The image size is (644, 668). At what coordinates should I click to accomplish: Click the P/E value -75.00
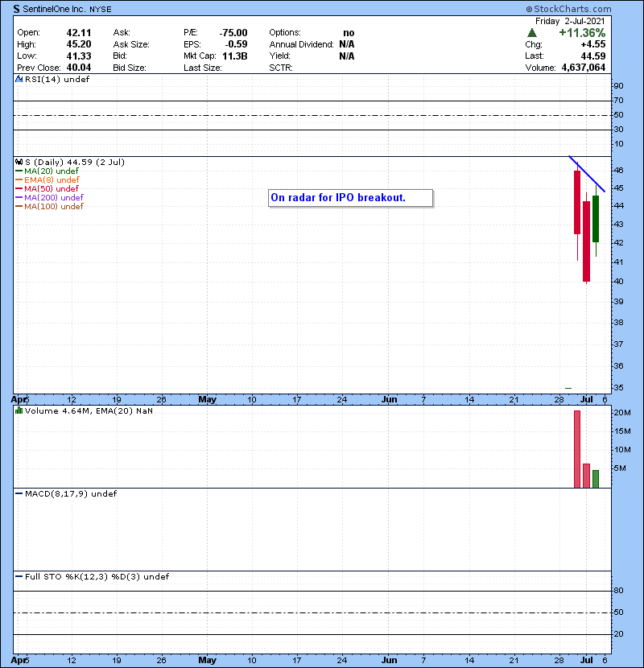(x=233, y=33)
